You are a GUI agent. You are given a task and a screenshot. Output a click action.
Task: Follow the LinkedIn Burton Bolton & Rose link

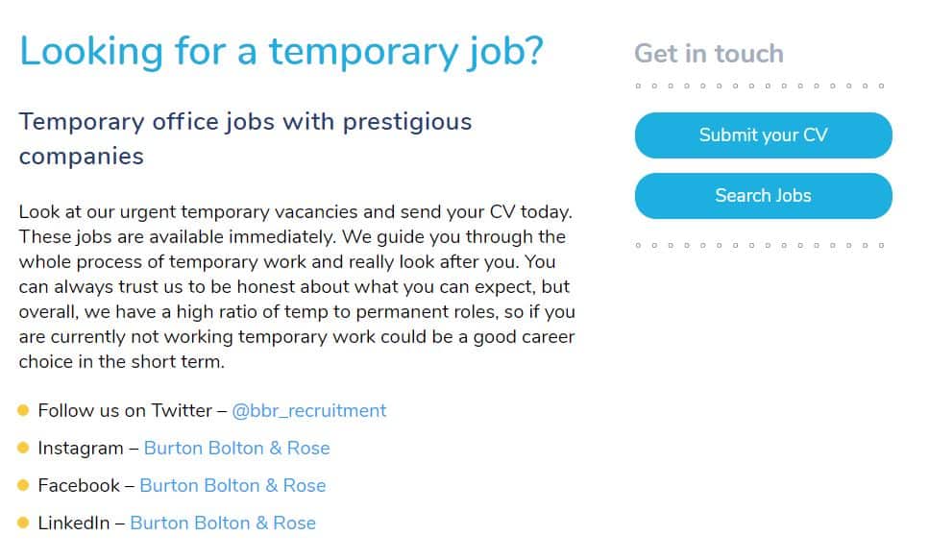(223, 523)
